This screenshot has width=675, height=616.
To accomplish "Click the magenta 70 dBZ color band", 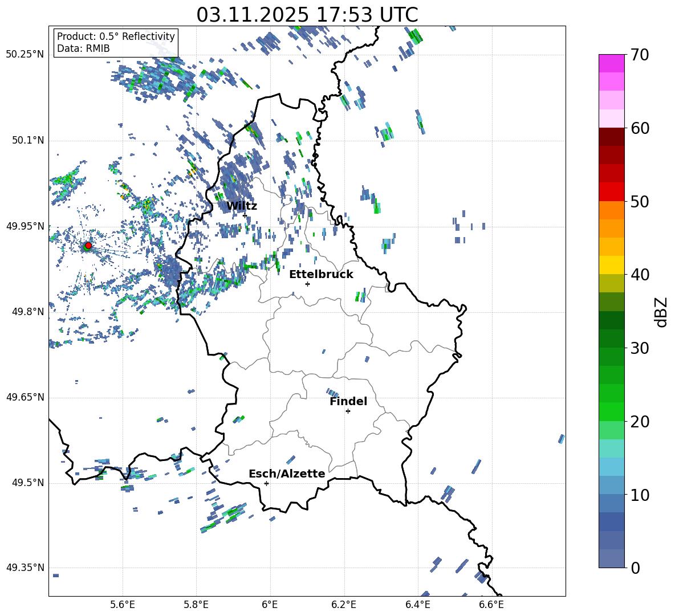I will 611,63.
